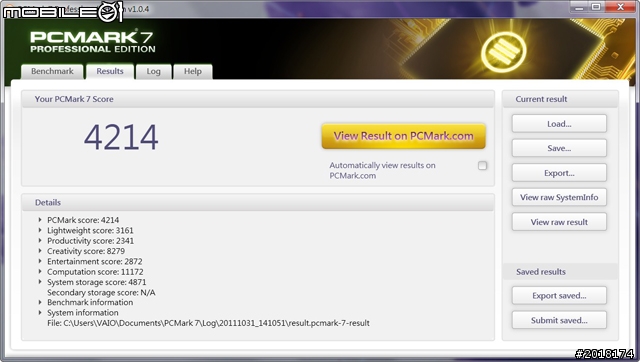The height and width of the screenshot is (362, 640).
Task: Click the Your PCMark 7 Score header
Action: click(258, 99)
